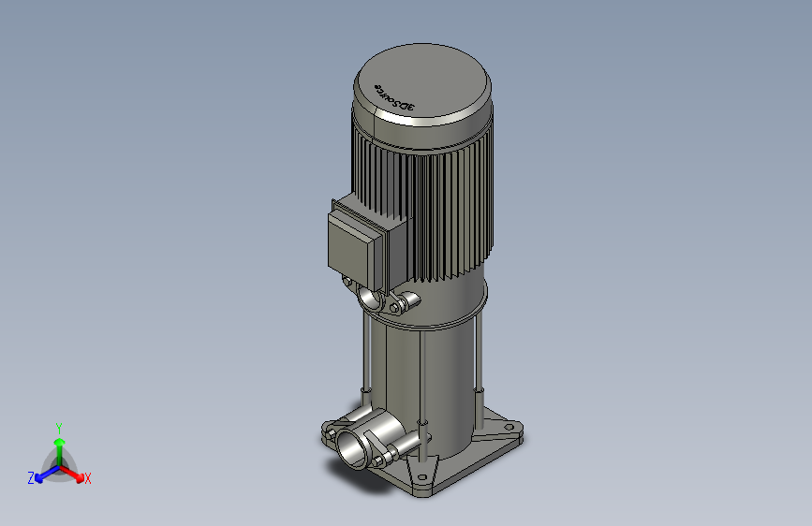Select the lower front pipe inlet opening
The image size is (812, 526).
(x=352, y=449)
